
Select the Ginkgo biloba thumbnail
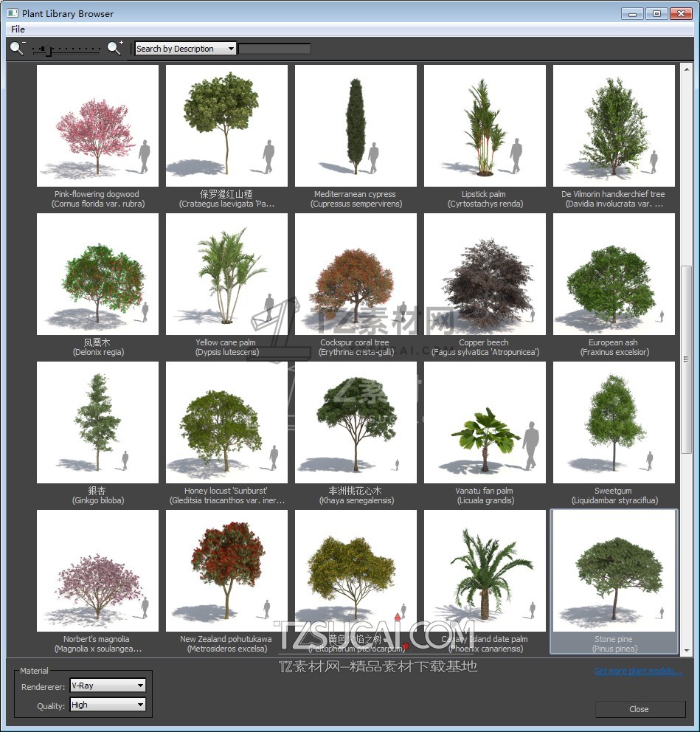[97, 423]
